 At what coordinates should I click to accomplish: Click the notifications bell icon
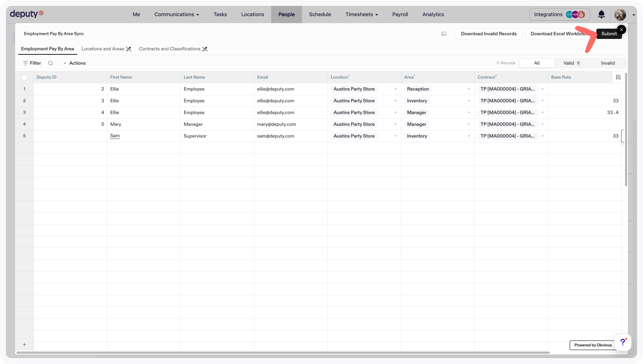click(601, 14)
